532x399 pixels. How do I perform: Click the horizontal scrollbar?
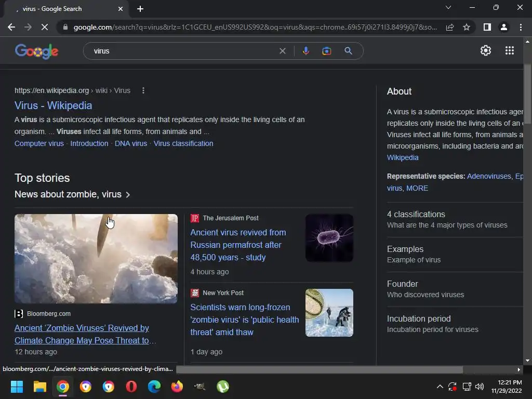pos(320,369)
